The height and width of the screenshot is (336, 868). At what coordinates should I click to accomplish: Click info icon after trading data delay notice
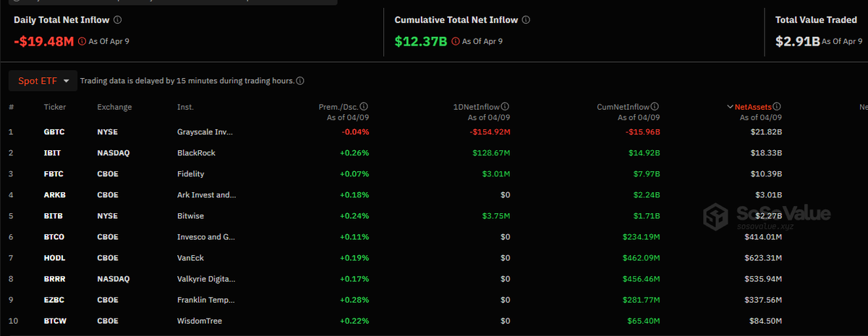[300, 81]
